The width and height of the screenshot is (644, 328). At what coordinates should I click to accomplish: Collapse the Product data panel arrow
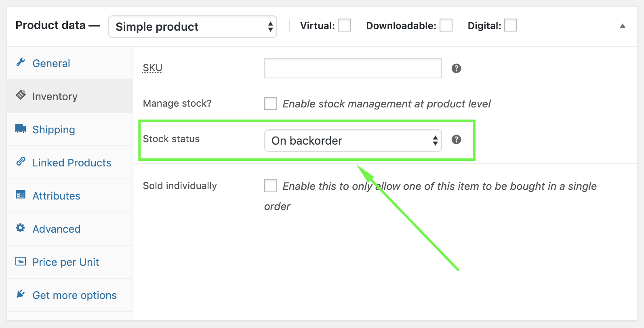623,26
